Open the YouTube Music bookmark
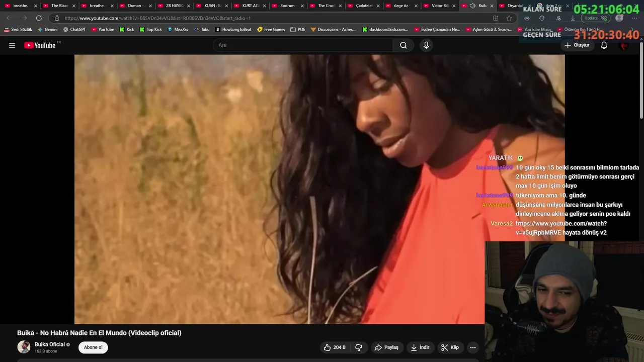 [534, 30]
